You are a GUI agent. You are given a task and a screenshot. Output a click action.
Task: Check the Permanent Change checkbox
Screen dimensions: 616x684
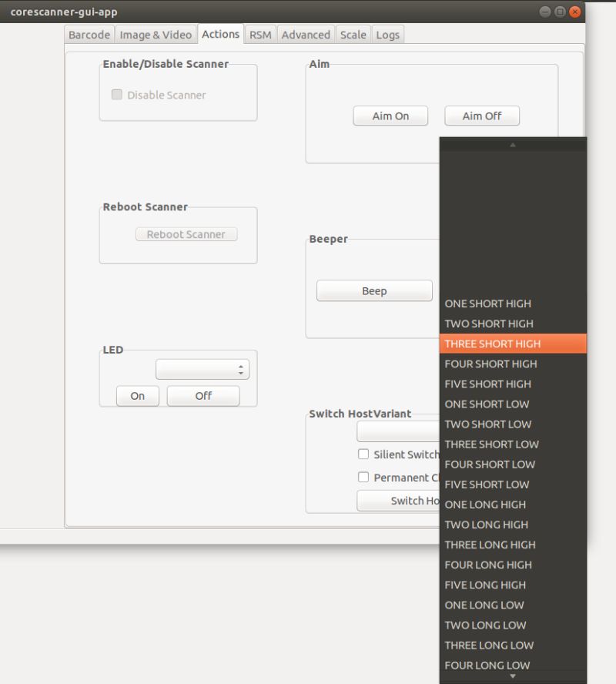coord(363,477)
